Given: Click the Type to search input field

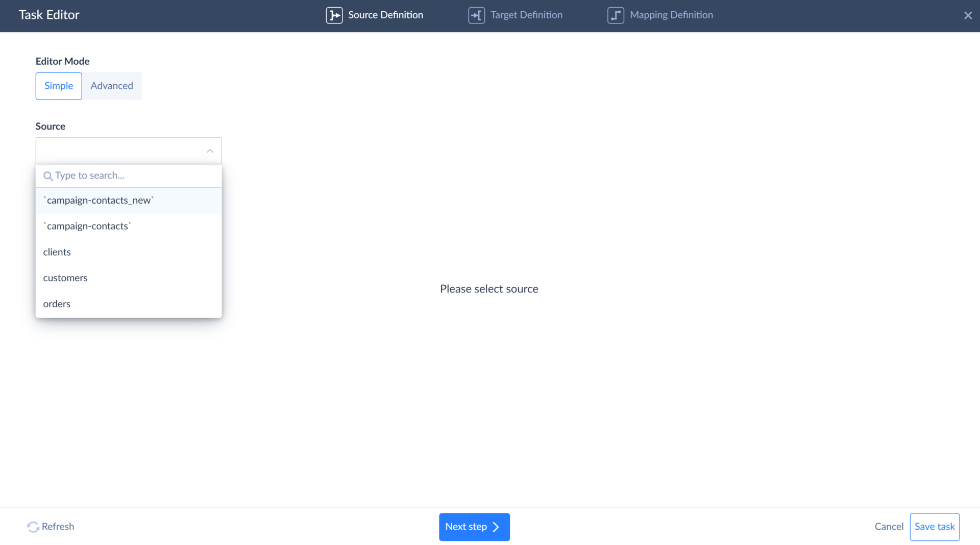Looking at the screenshot, I should click(128, 176).
